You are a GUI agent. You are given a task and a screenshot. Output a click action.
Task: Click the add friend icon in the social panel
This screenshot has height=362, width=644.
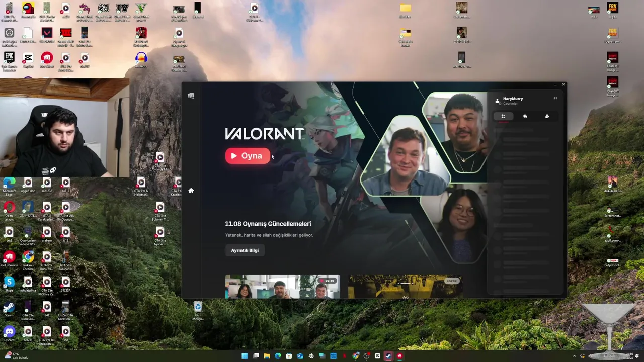click(547, 116)
